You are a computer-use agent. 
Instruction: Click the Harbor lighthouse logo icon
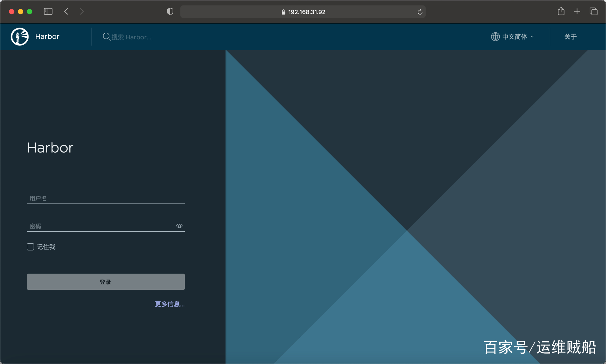20,37
